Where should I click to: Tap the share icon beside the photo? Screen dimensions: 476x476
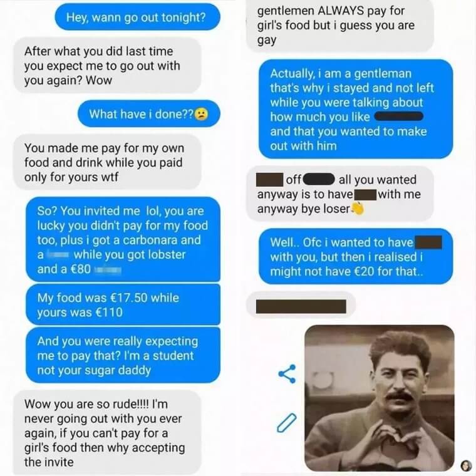(287, 374)
